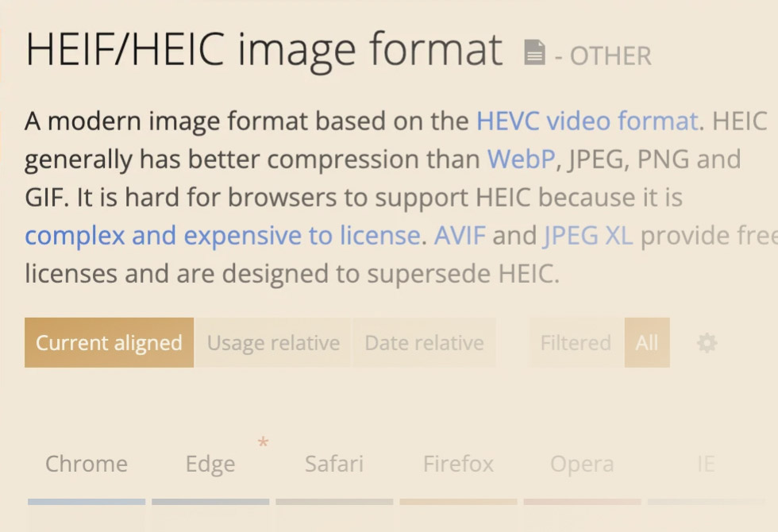Click the Edge browser column header

210,464
